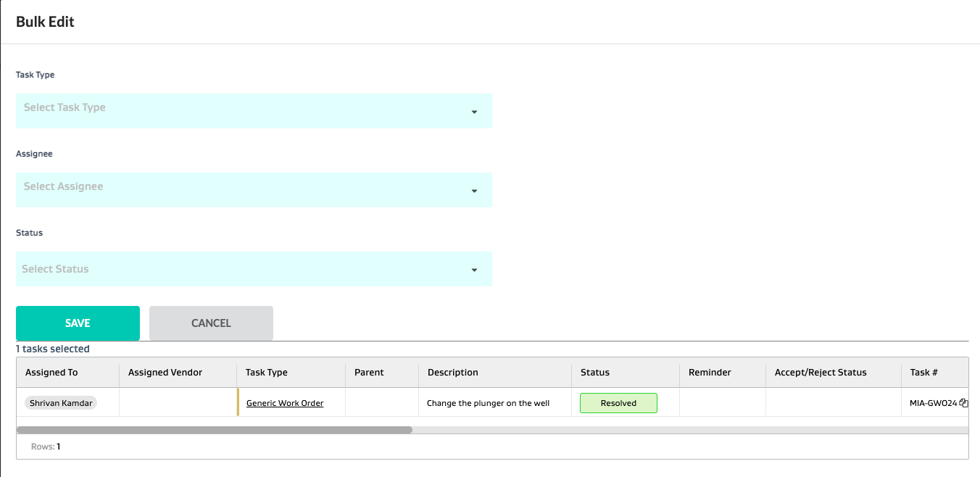The image size is (980, 477).
Task: Select the 'Change the plunger on the well' cell
Action: 488,403
